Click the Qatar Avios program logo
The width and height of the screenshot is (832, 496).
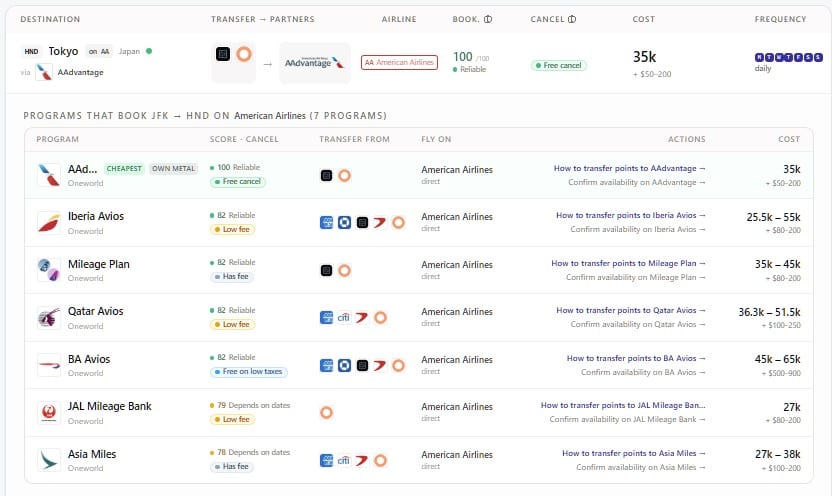pyautogui.click(x=49, y=318)
